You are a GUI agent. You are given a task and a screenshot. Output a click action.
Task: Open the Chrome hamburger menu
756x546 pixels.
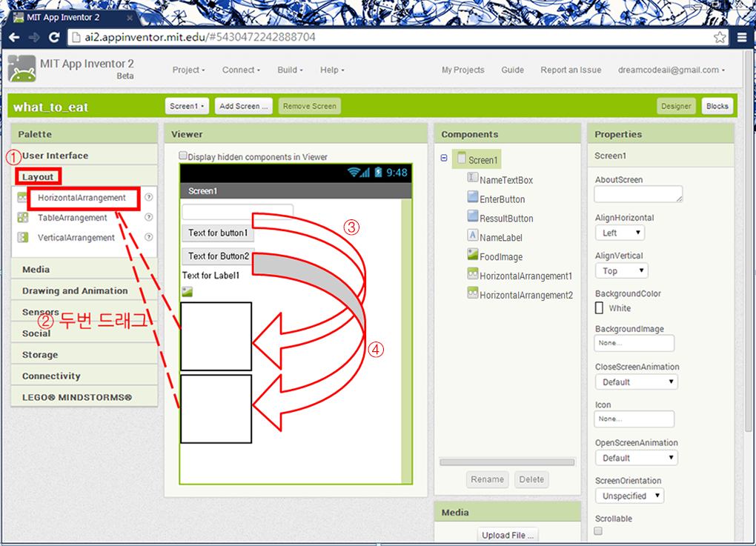click(x=742, y=37)
